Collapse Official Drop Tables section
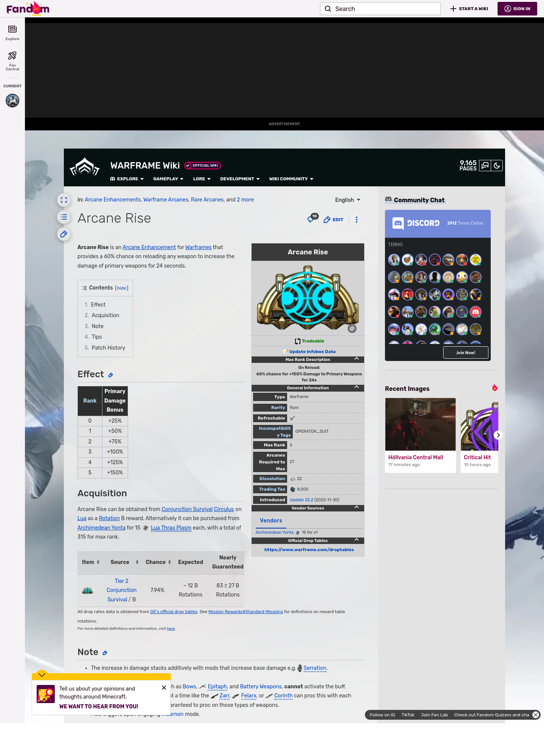The width and height of the screenshot is (544, 756). click(x=357, y=540)
